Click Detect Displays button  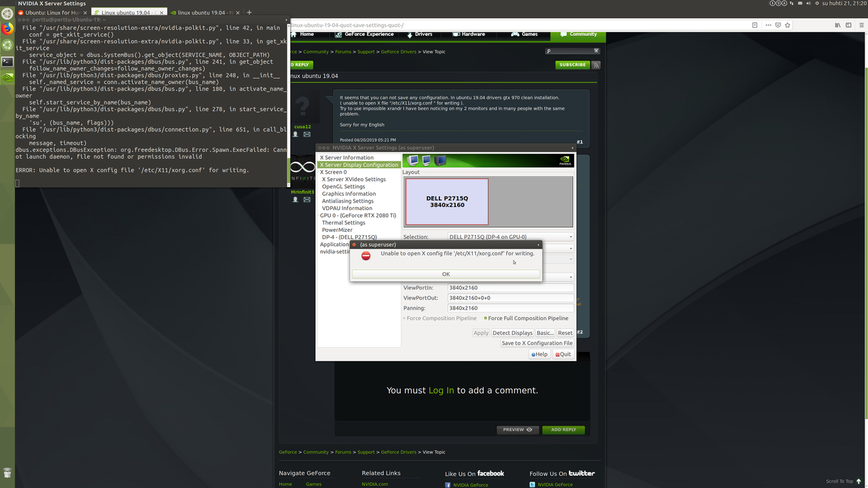tap(513, 333)
